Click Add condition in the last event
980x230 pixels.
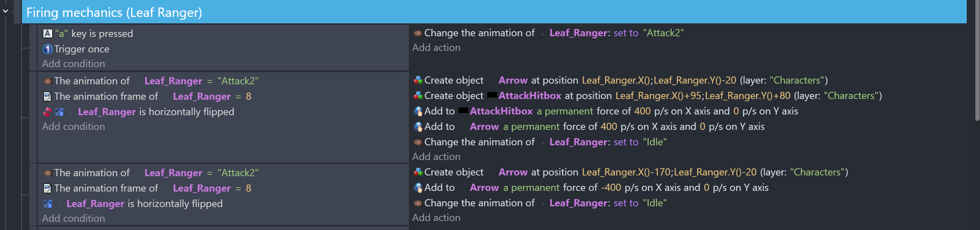point(73,219)
